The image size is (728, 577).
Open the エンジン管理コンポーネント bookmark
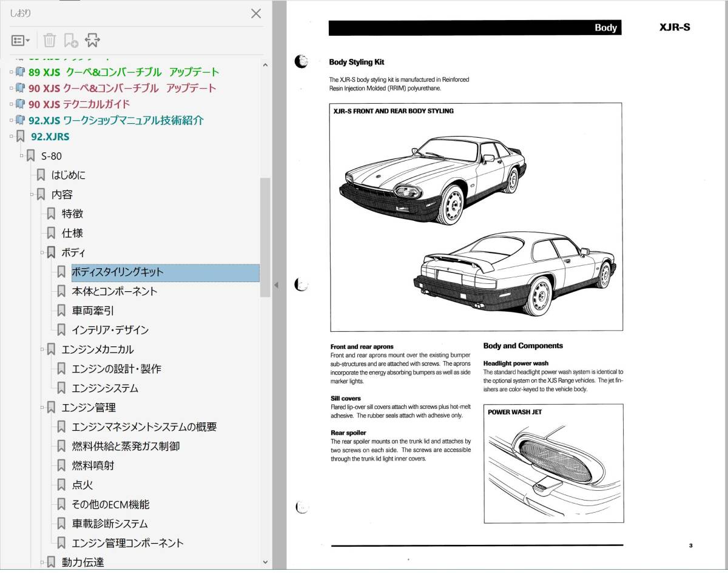point(128,543)
